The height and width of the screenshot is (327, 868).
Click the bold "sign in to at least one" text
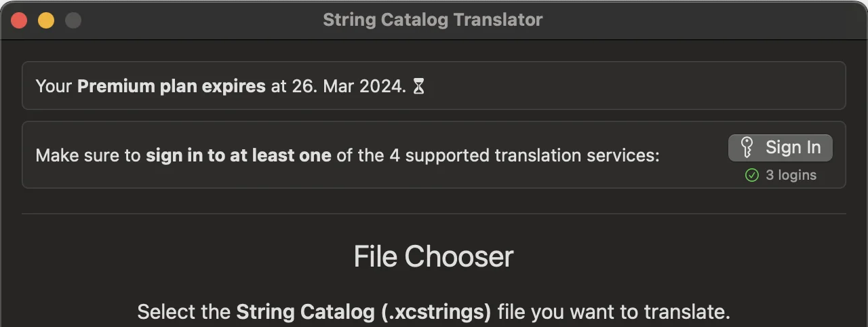238,155
